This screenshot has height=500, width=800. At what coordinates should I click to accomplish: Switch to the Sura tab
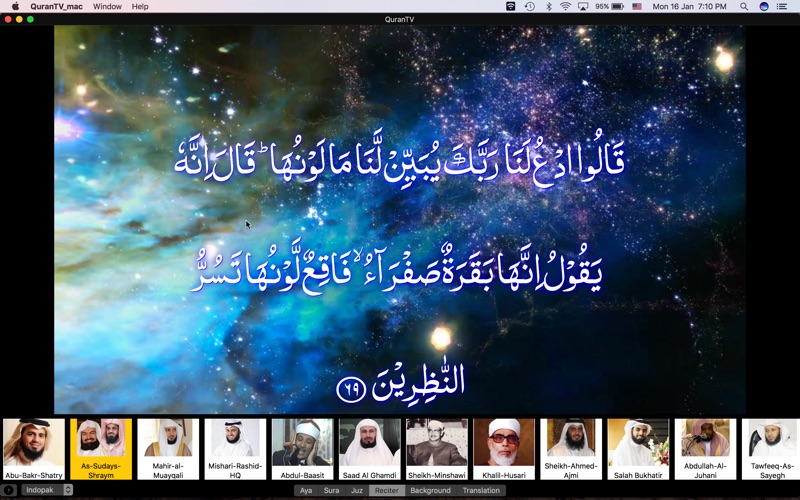(331, 490)
